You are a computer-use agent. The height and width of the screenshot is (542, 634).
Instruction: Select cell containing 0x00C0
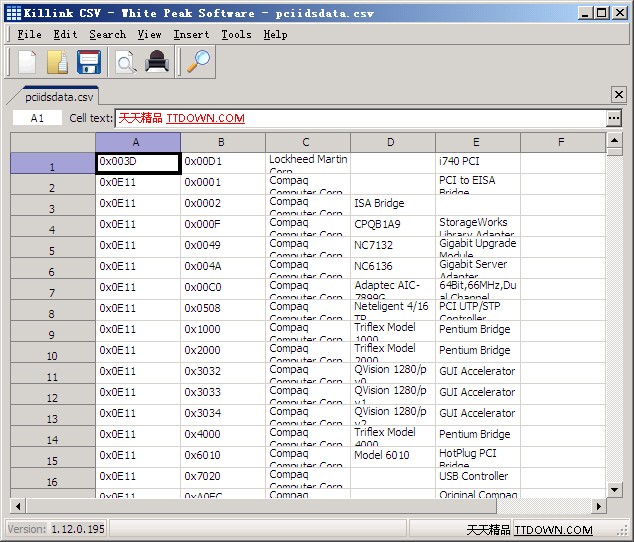pyautogui.click(x=223, y=289)
